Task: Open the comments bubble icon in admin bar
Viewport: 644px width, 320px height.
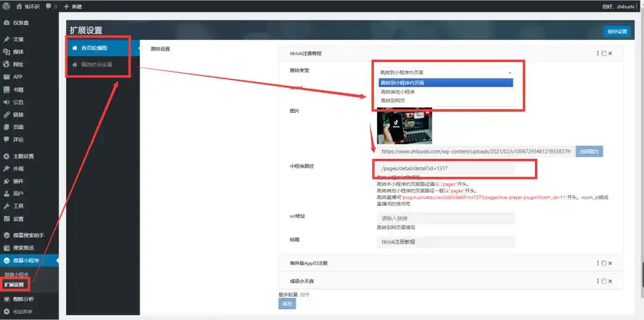Action: 48,6
